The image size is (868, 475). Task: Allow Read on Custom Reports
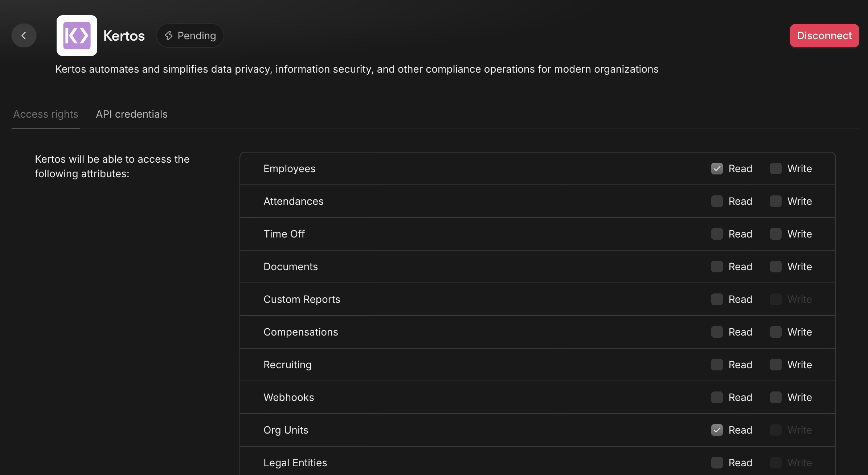[717, 299]
